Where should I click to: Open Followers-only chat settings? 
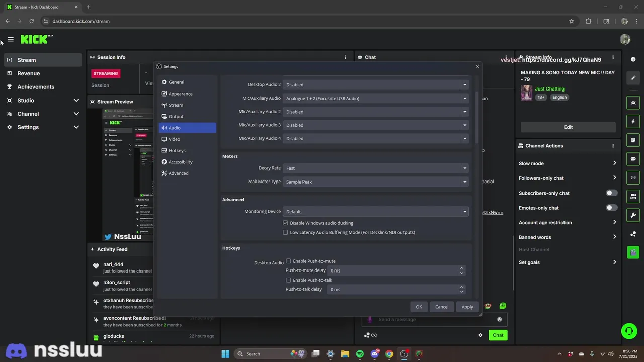(568, 178)
